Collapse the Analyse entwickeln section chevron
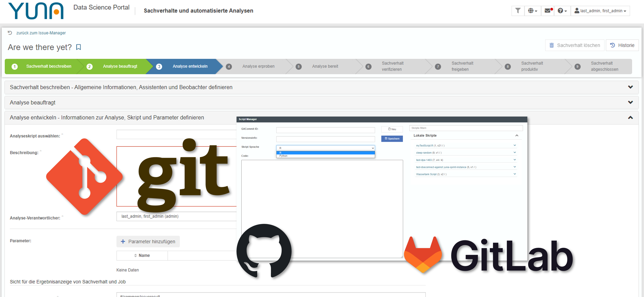 click(x=630, y=117)
